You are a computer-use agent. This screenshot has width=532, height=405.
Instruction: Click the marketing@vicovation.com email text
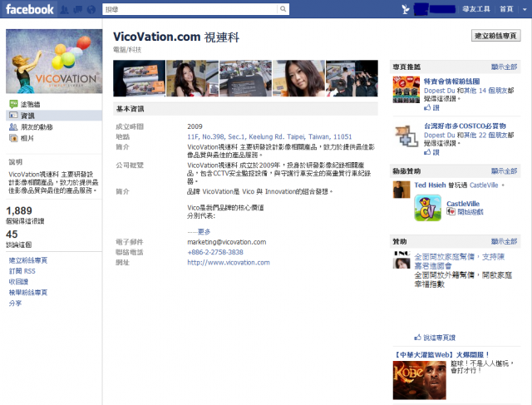click(x=227, y=242)
